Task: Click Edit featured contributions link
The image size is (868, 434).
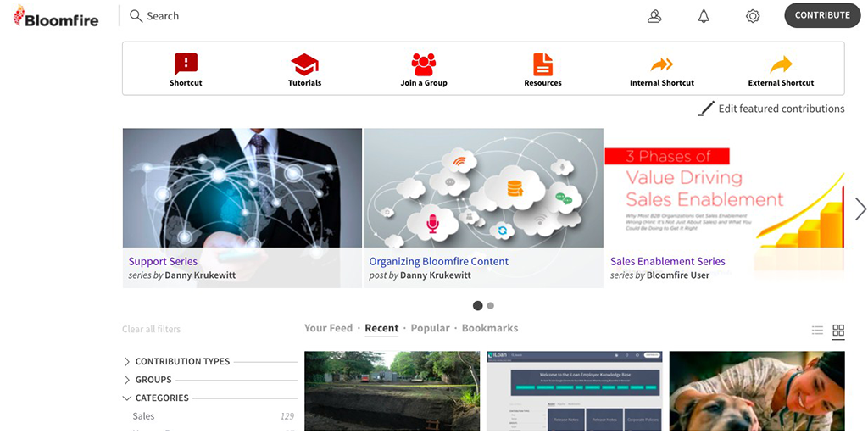Action: [780, 108]
